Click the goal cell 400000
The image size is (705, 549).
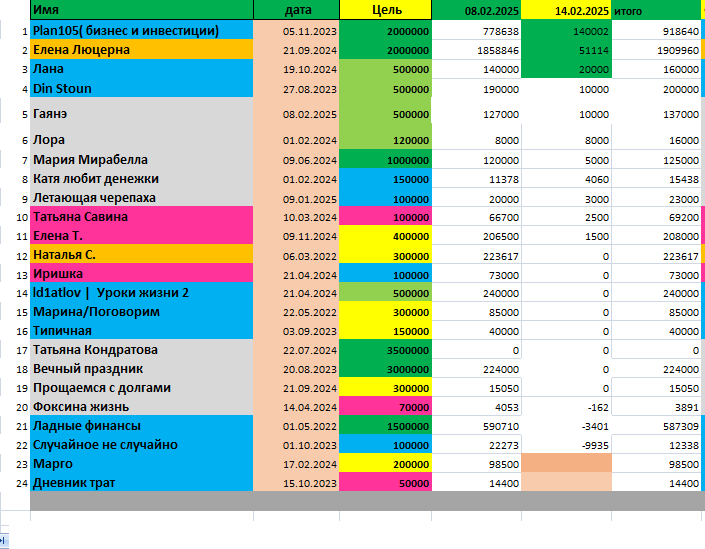[385, 236]
